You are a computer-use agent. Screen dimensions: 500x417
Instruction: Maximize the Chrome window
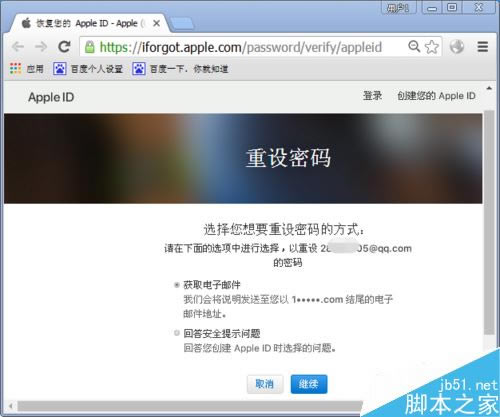click(452, 7)
